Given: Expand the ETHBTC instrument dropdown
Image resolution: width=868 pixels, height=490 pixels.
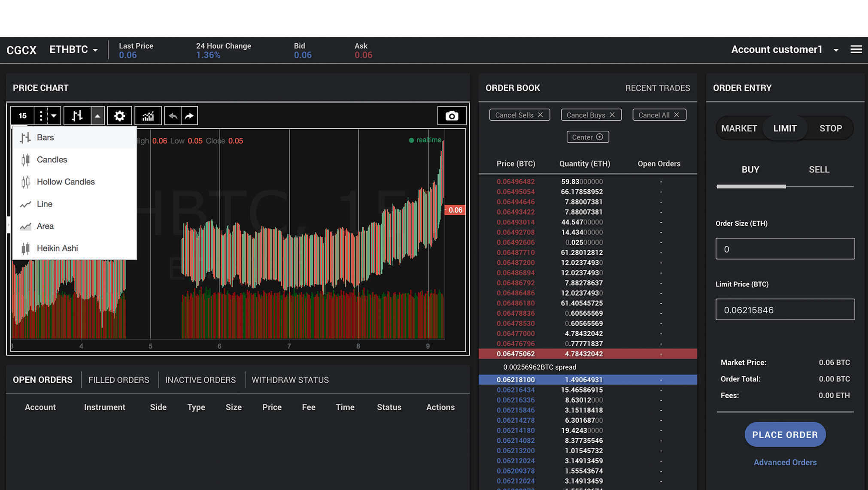Looking at the screenshot, I should [x=73, y=50].
